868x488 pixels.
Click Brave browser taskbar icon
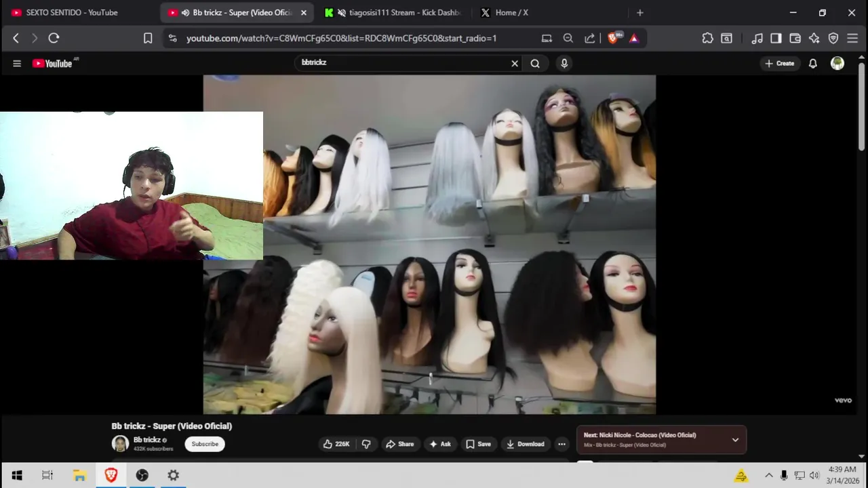tap(111, 475)
